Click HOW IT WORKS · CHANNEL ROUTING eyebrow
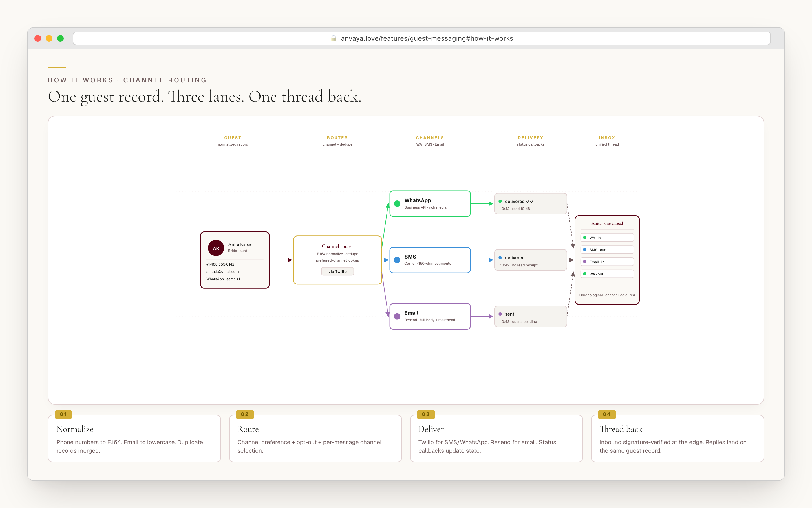This screenshot has height=508, width=812. tap(127, 80)
